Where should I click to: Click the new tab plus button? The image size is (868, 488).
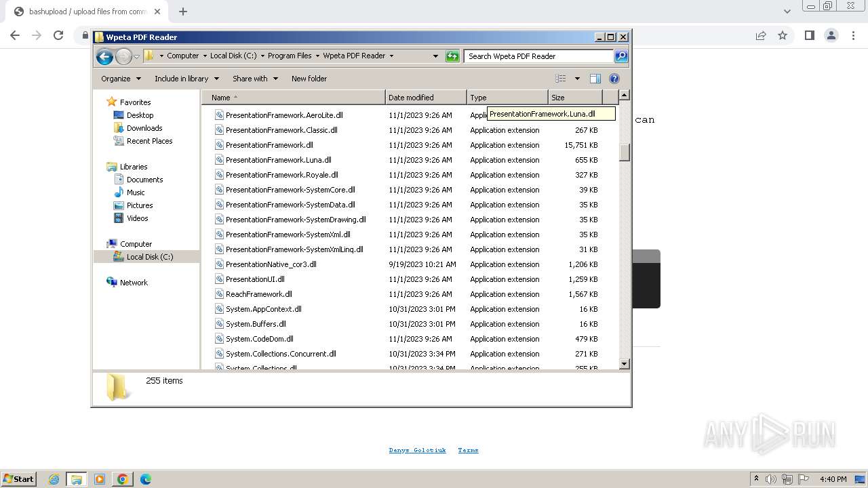pos(182,12)
